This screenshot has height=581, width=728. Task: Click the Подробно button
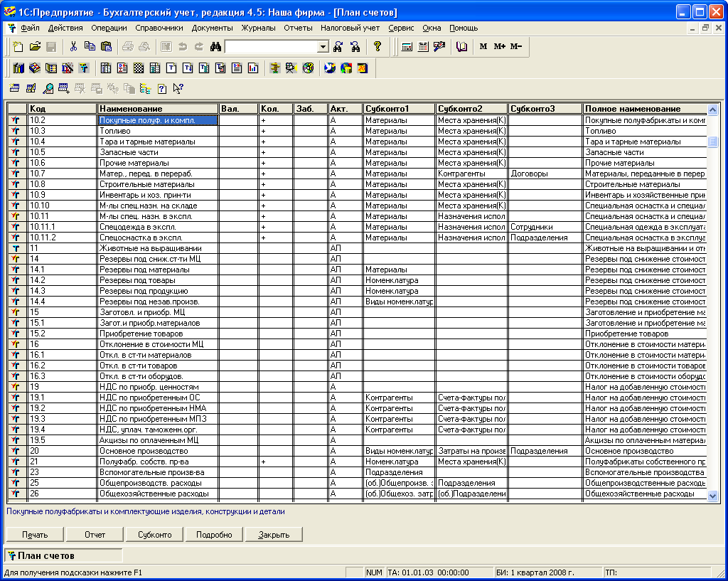pyautogui.click(x=214, y=535)
